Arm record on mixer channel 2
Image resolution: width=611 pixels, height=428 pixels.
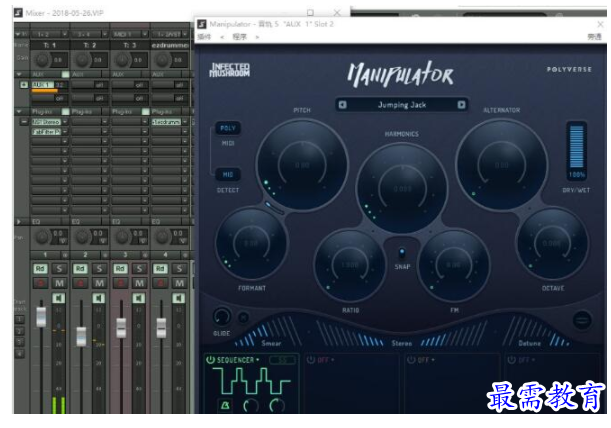80,283
